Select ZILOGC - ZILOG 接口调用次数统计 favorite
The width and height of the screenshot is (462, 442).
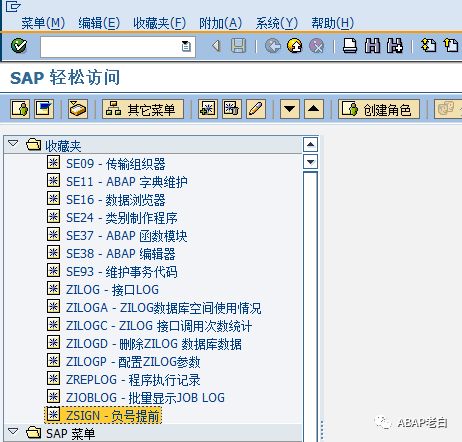pos(159,326)
